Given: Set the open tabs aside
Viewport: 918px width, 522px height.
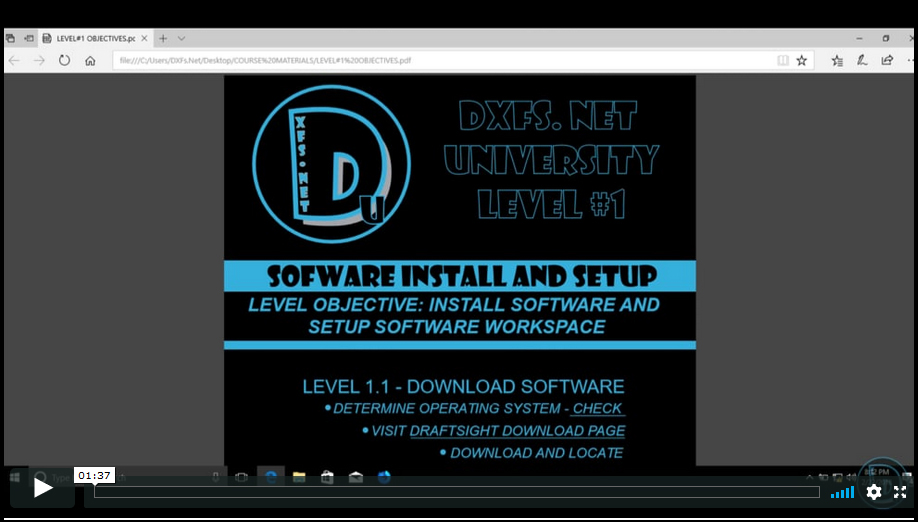Looking at the screenshot, I should [x=29, y=39].
